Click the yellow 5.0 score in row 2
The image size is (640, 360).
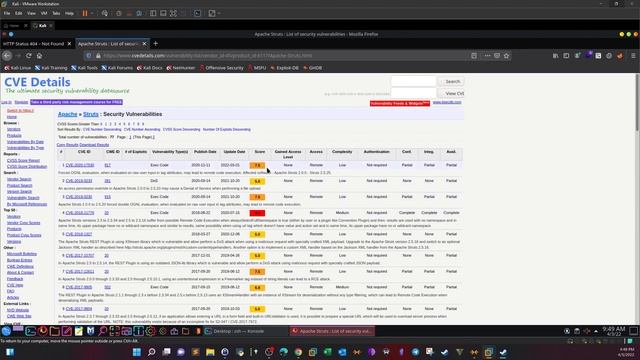tap(257, 181)
